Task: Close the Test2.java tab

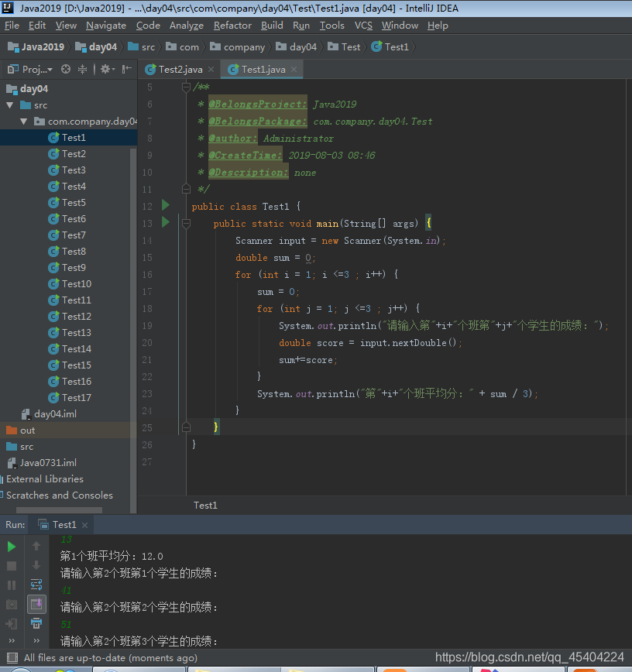Action: tap(211, 70)
